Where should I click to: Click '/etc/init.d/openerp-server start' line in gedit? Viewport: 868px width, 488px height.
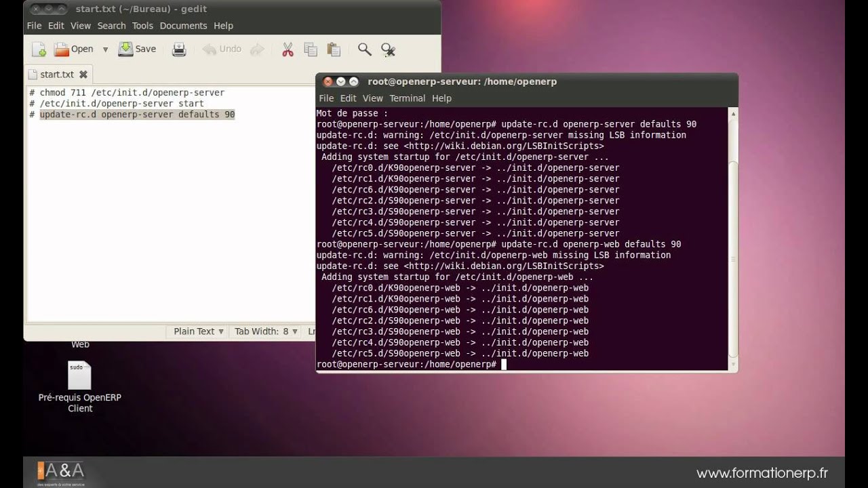click(116, 104)
